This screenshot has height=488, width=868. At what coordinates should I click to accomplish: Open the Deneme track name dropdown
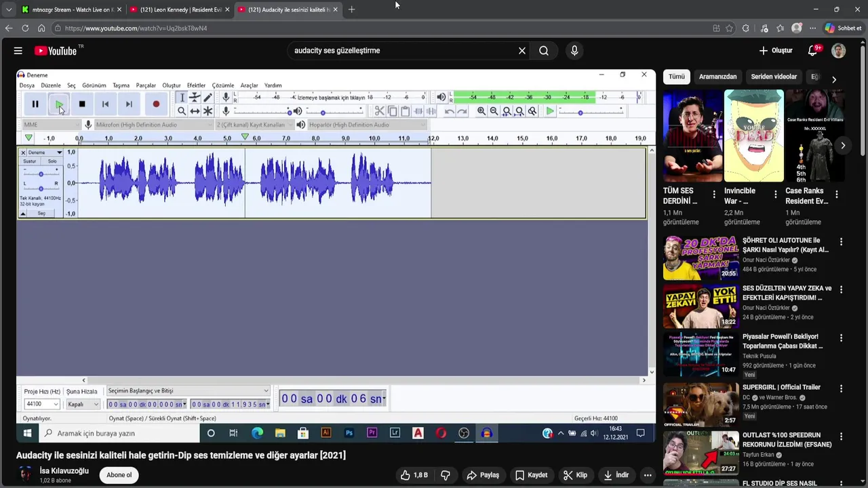click(x=44, y=152)
